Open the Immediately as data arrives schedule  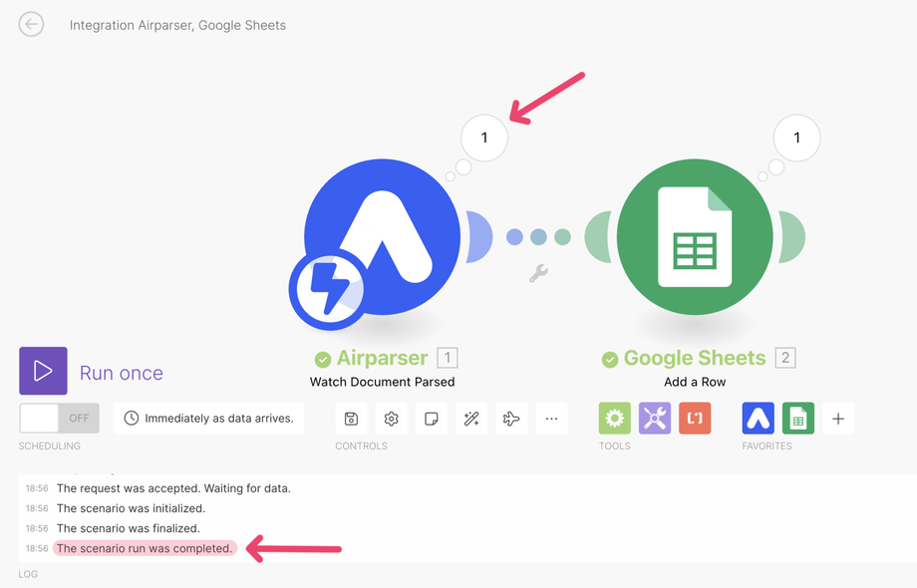[208, 419]
